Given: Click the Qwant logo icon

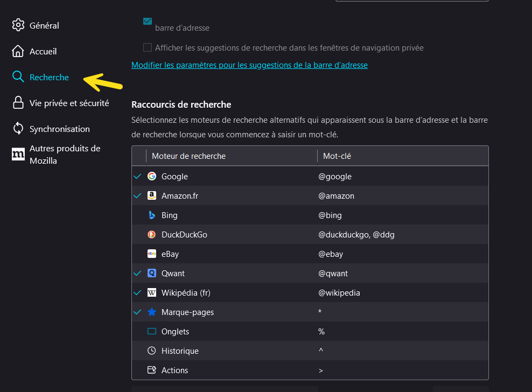Looking at the screenshot, I should coord(152,274).
